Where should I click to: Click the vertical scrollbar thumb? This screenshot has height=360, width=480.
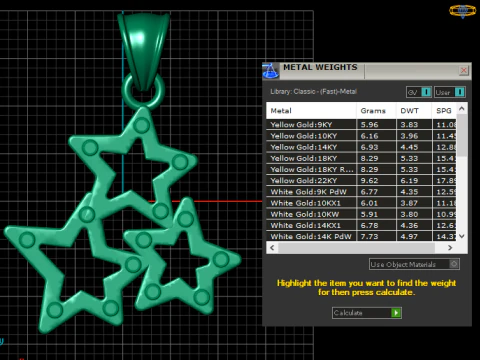[462, 135]
